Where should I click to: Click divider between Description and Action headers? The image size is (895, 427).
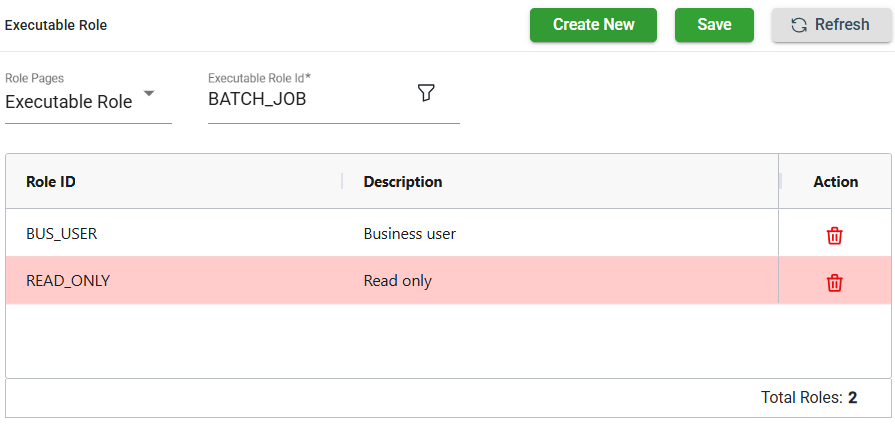click(779, 181)
